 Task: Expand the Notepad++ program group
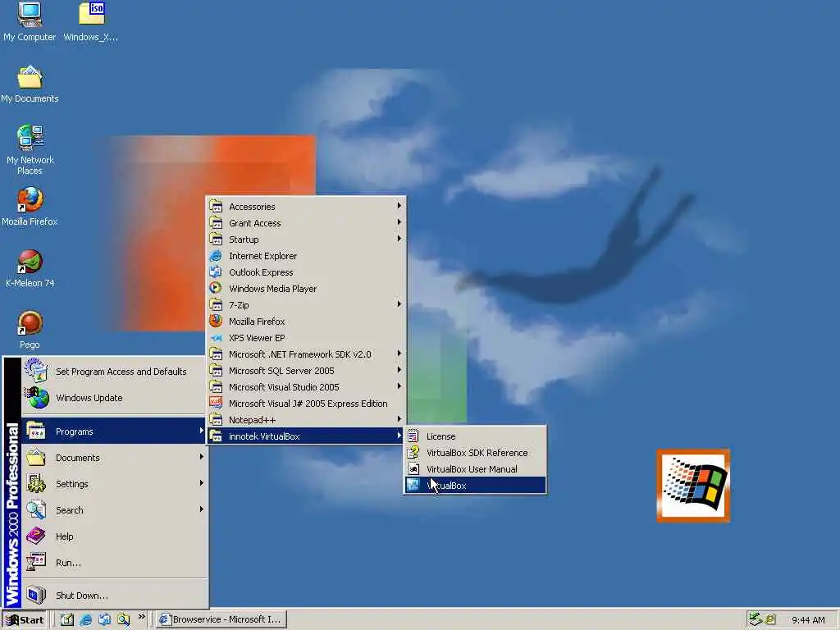(306, 420)
